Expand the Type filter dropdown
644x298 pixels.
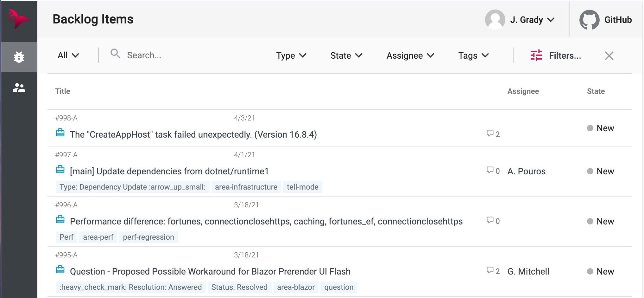pyautogui.click(x=291, y=55)
